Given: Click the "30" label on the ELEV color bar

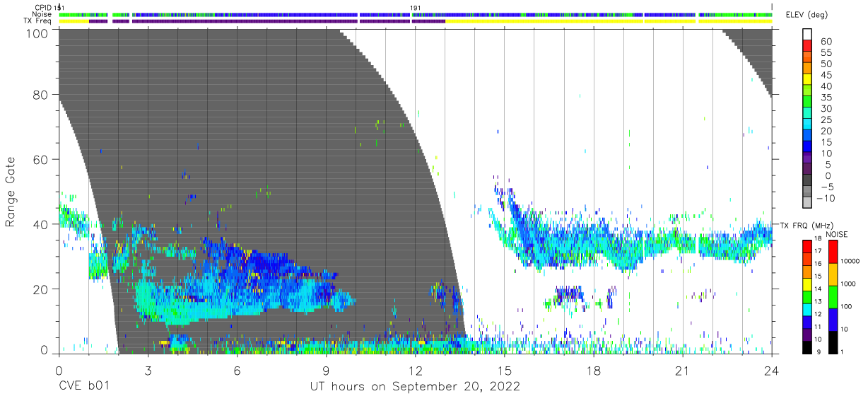Looking at the screenshot, I should (826, 109).
